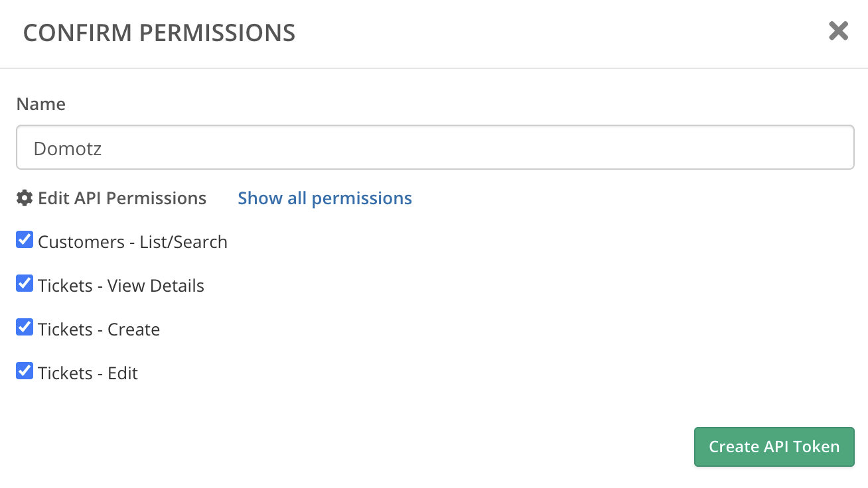Screen dimensions: 868x488
Task: Click the blue tick beside Customers - List/Search
Action: pyautogui.click(x=25, y=240)
